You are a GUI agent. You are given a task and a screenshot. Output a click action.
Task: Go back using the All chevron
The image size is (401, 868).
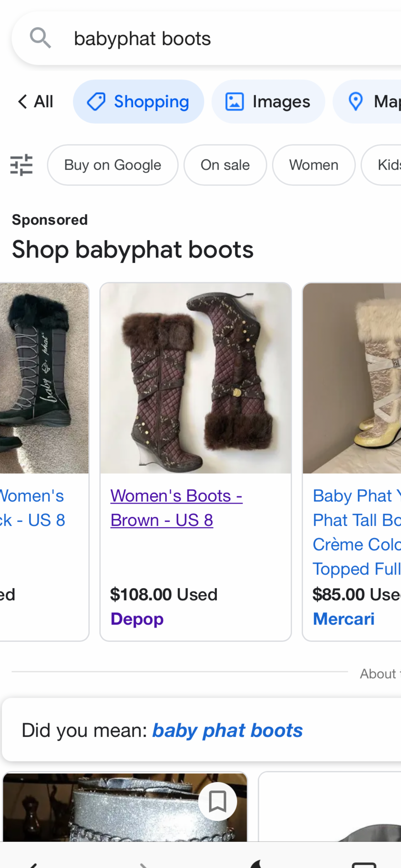point(35,101)
